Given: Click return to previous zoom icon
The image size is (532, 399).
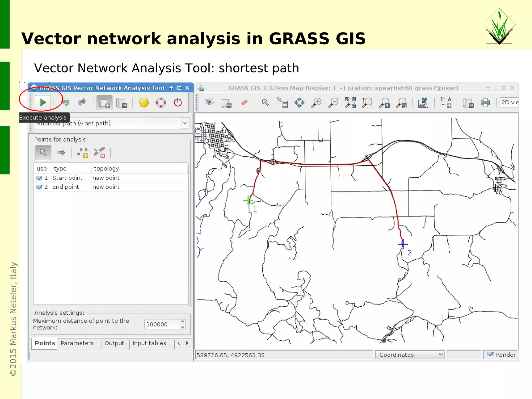Looking at the screenshot, I should (x=384, y=103).
